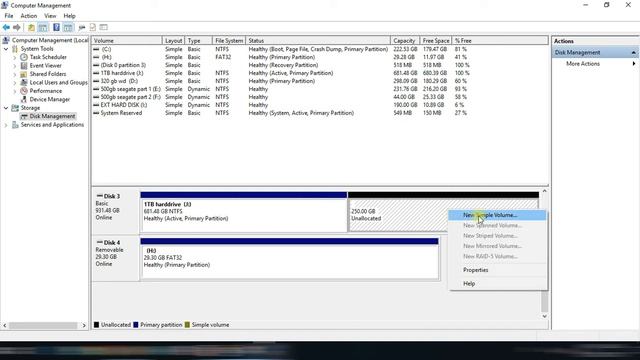
Task: Sort by the Capacity column header
Action: pyautogui.click(x=404, y=41)
